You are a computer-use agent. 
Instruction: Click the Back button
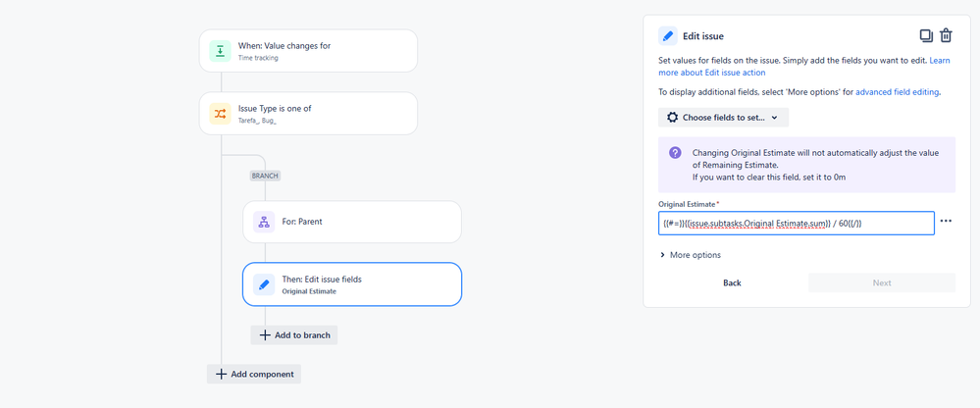point(732,282)
